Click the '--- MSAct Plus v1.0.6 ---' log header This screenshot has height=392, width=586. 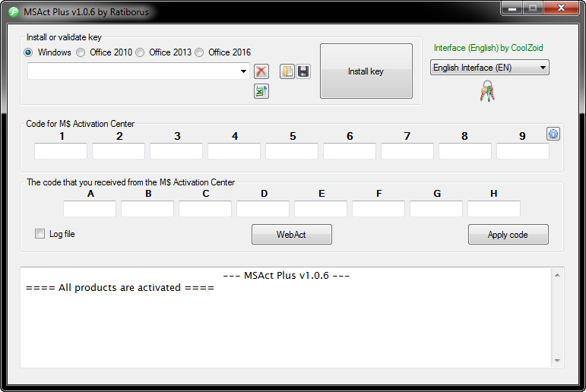tap(287, 276)
